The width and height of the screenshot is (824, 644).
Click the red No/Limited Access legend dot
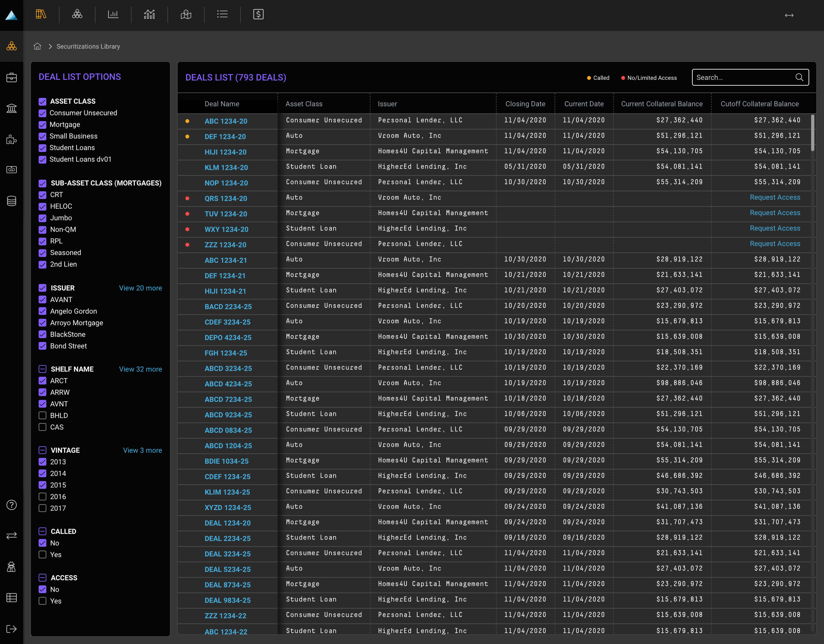click(623, 78)
